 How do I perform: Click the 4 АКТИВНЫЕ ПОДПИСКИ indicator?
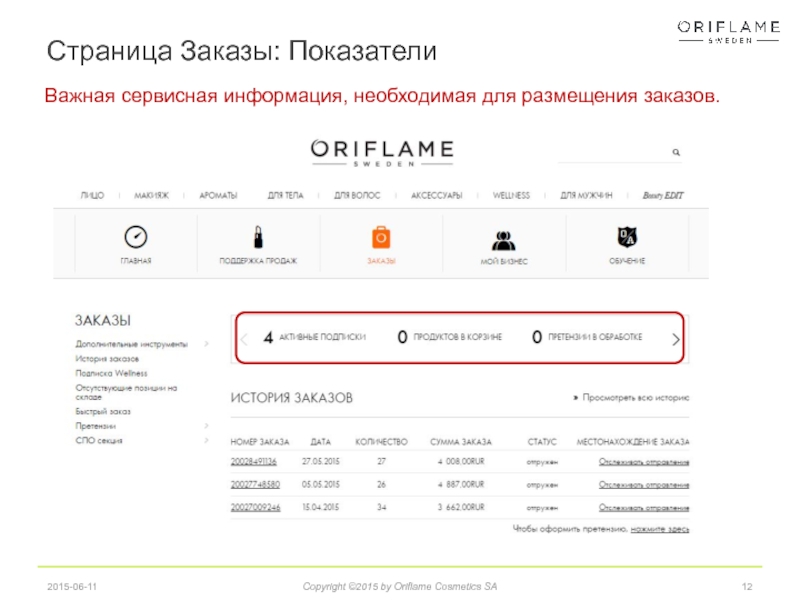315,337
